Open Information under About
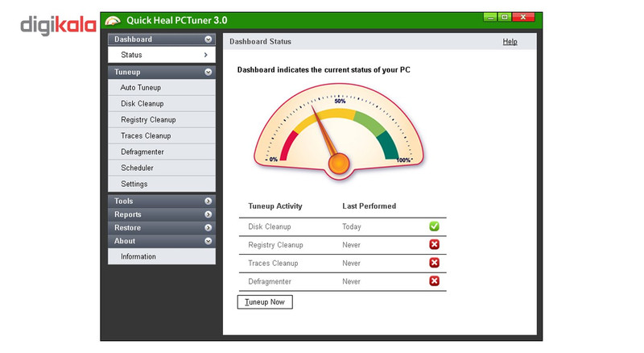The width and height of the screenshot is (644, 353). click(162, 256)
